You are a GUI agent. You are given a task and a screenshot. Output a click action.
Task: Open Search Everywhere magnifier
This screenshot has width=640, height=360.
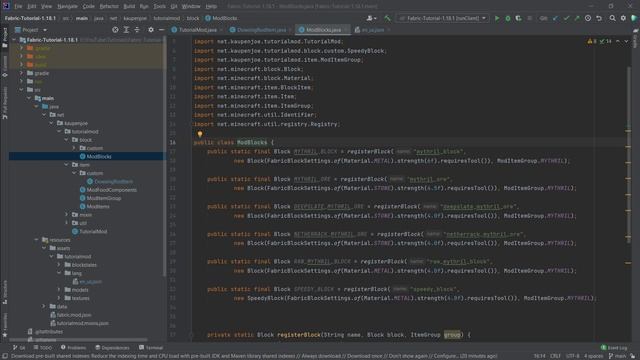612,18
